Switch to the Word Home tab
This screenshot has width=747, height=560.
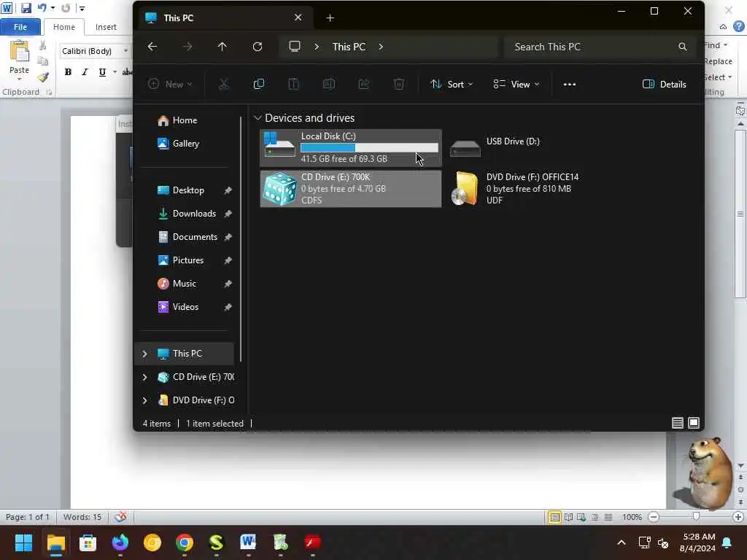click(x=64, y=27)
